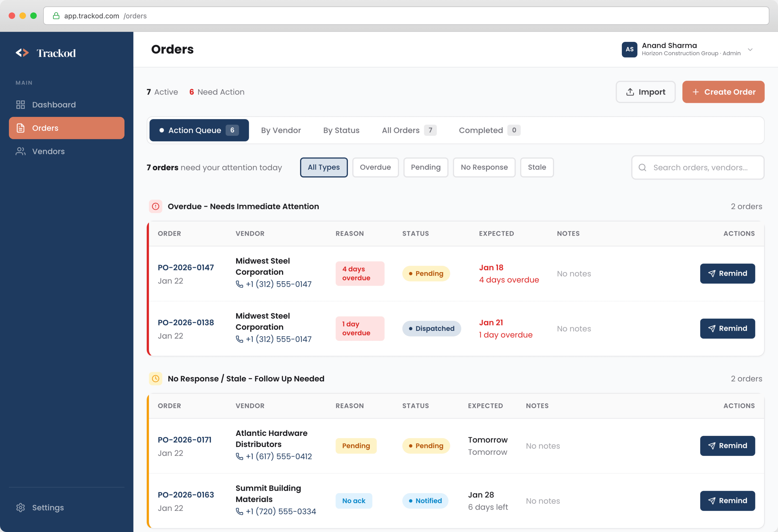The width and height of the screenshot is (778, 532).
Task: Toggle the No Response filter
Action: coord(484,167)
